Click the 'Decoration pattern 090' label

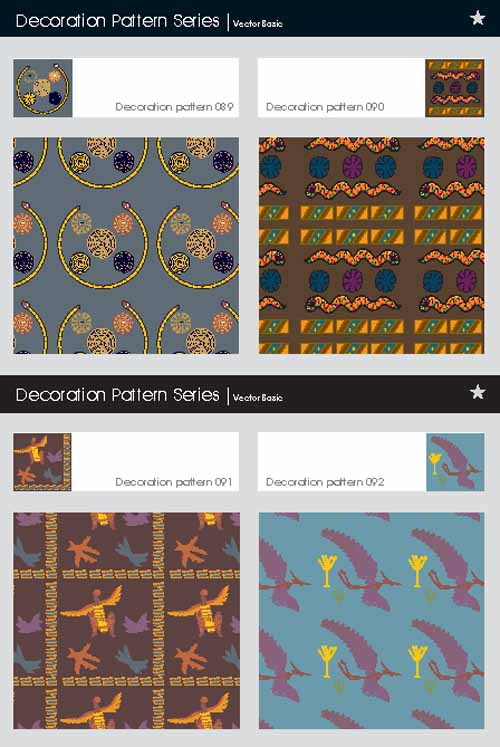coord(325,107)
